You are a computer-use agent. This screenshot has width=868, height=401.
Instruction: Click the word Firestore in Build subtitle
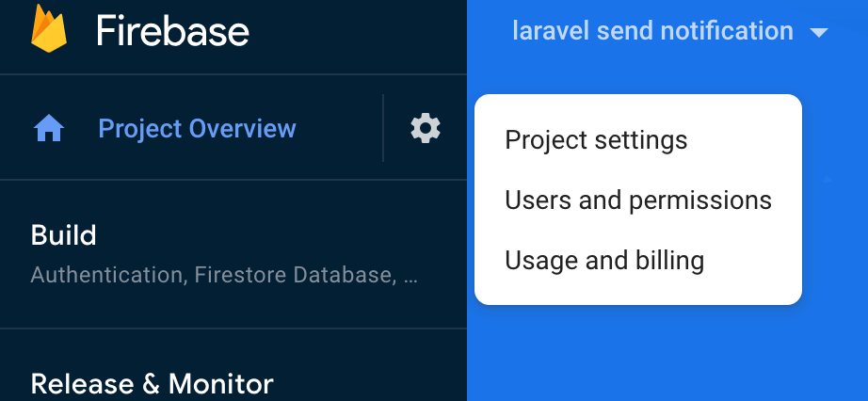click(x=240, y=275)
